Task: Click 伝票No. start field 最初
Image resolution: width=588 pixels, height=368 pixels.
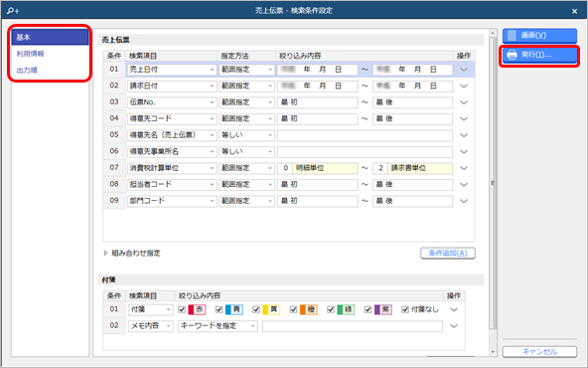Action: tap(317, 102)
